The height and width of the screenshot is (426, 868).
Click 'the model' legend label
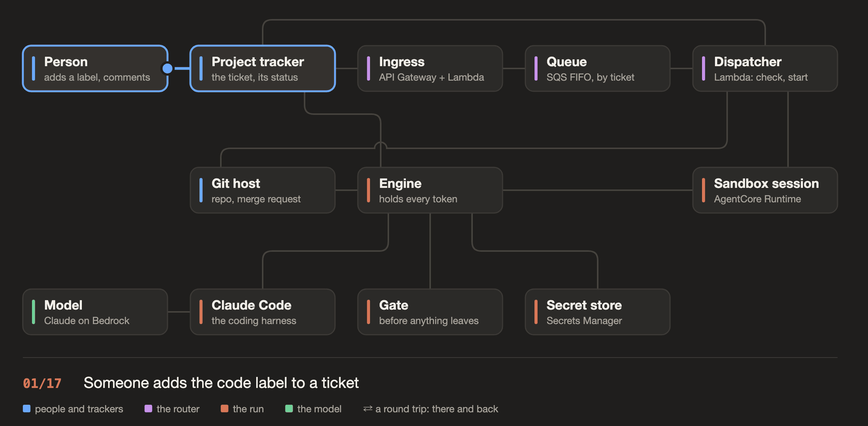(320, 409)
